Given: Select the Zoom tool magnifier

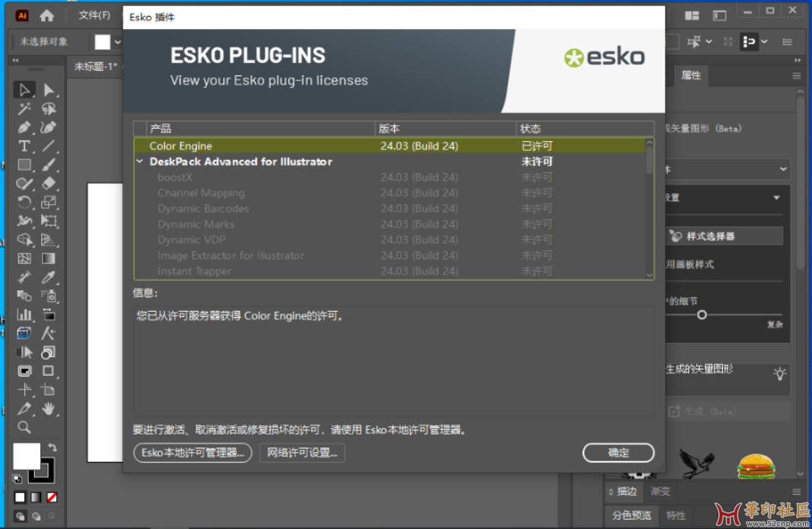Looking at the screenshot, I should point(24,428).
